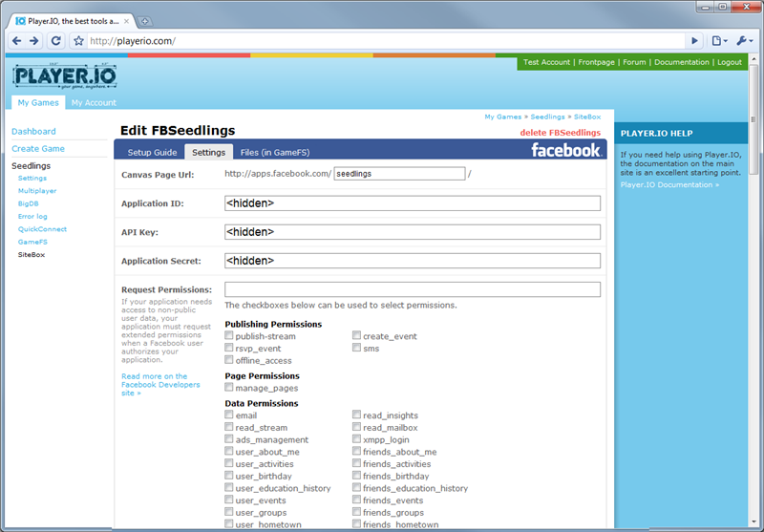Open BigDB in sidebar
Screen dimensions: 764x532
pyautogui.click(x=29, y=203)
